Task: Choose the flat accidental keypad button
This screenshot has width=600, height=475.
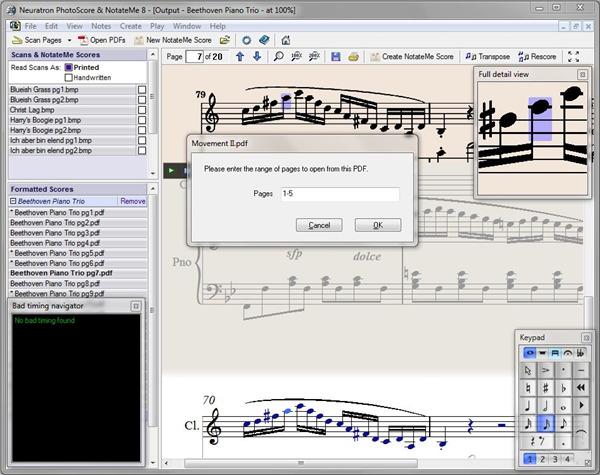Action: 565,387
